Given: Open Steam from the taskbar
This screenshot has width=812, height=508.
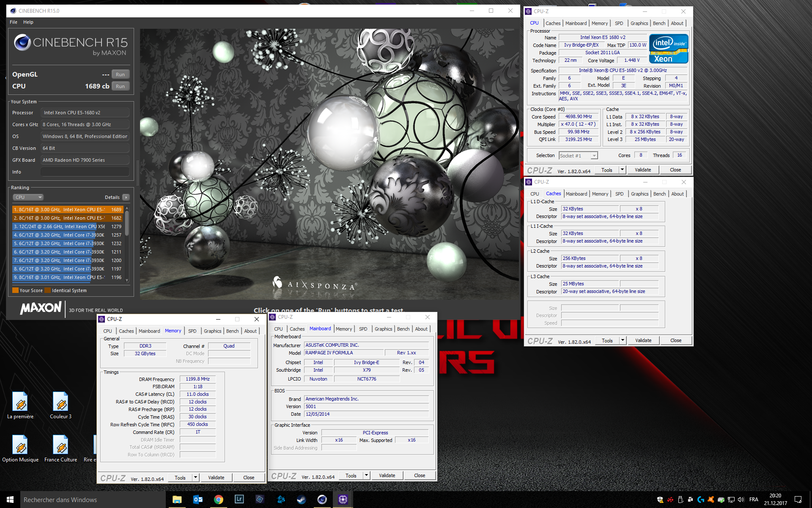Looking at the screenshot, I should tap(301, 500).
